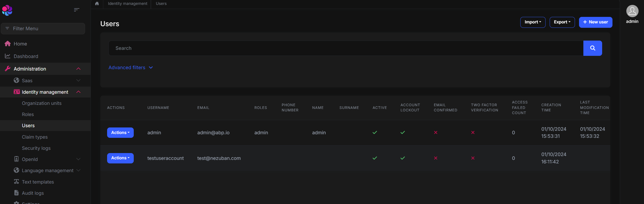The height and width of the screenshot is (204, 644).
Task: Open the admin user avatar menu
Action: [632, 11]
